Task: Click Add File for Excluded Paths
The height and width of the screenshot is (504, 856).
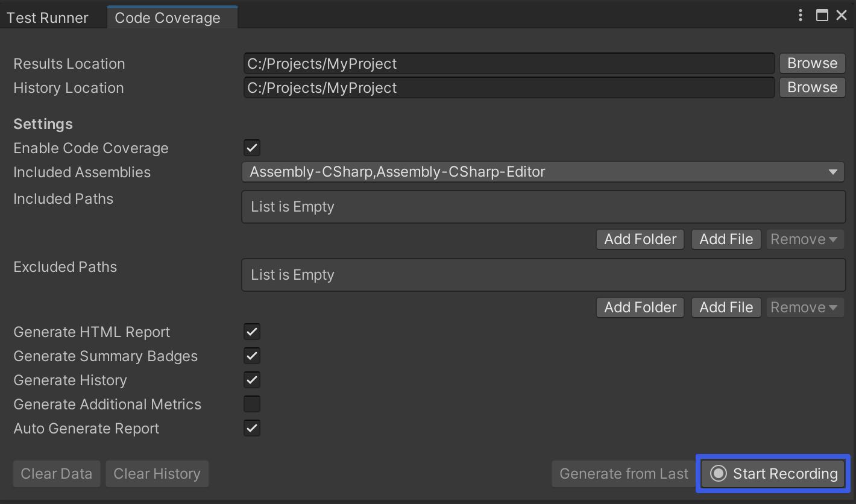Action: tap(726, 307)
